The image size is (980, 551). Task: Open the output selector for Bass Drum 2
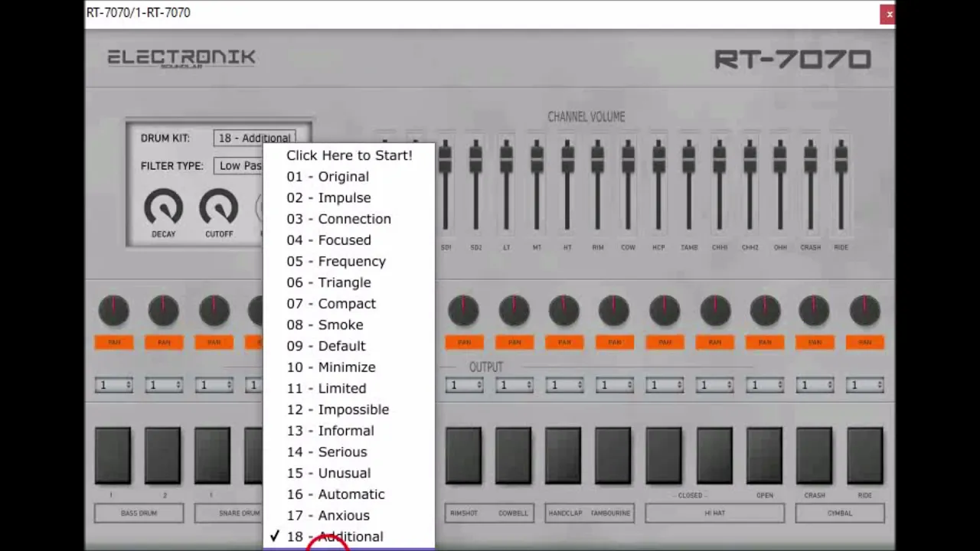pyautogui.click(x=163, y=385)
